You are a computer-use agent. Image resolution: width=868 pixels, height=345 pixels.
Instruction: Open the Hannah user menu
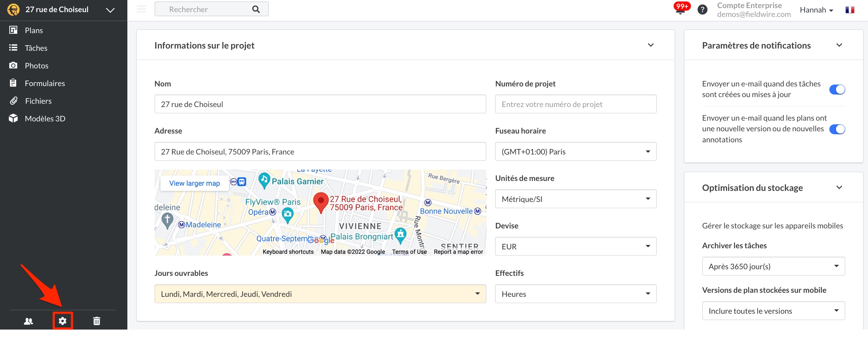[x=816, y=10]
